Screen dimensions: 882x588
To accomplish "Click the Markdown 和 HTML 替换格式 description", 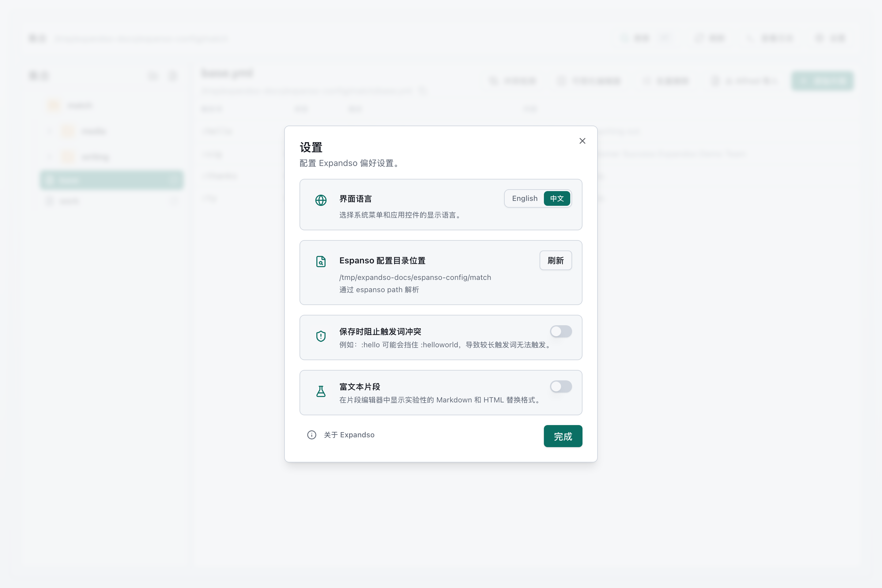I will click(440, 400).
